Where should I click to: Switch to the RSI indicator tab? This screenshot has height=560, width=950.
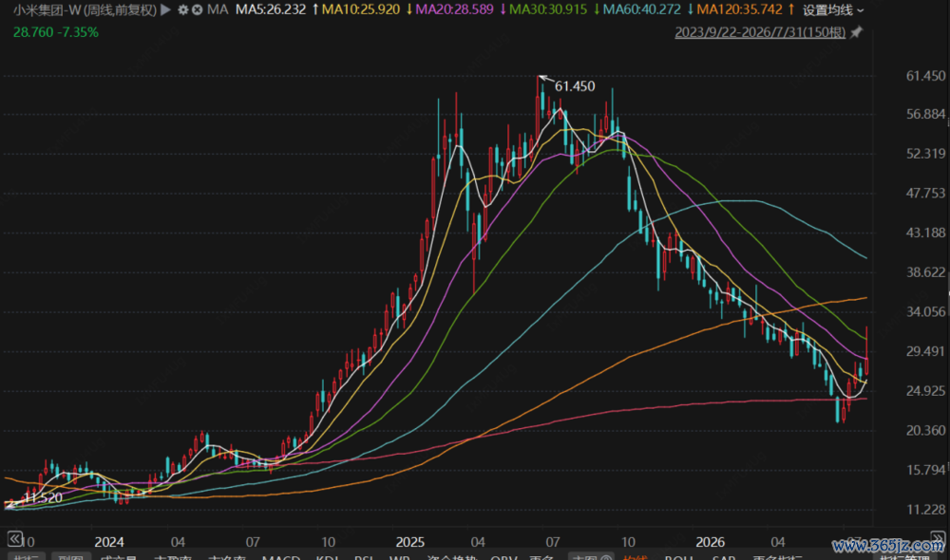click(364, 557)
